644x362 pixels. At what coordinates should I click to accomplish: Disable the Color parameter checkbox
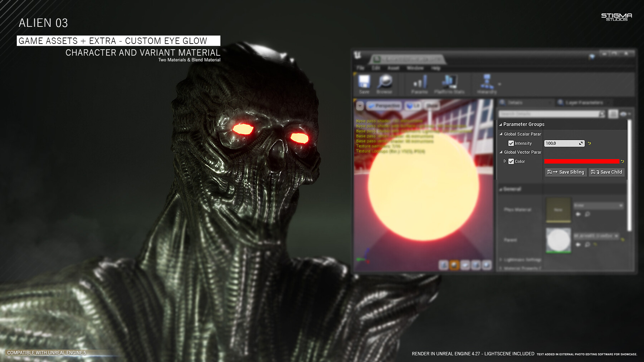[x=512, y=161]
